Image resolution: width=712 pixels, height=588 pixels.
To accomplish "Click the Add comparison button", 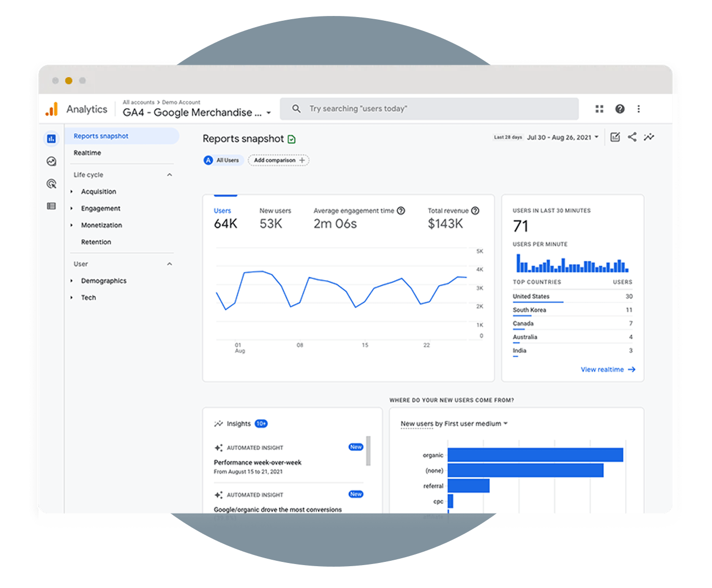I will click(x=279, y=160).
